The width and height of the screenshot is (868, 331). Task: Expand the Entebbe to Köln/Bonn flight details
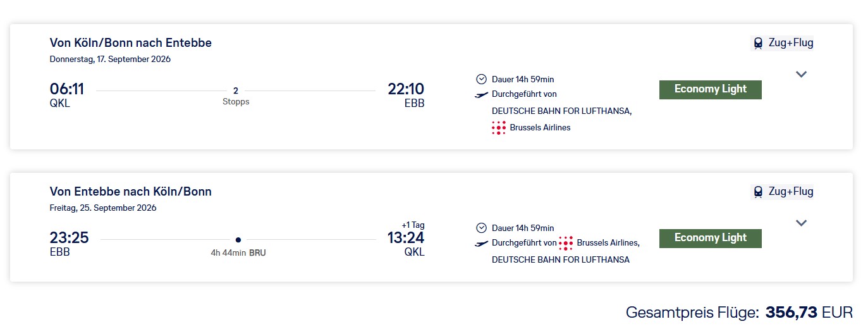801,223
